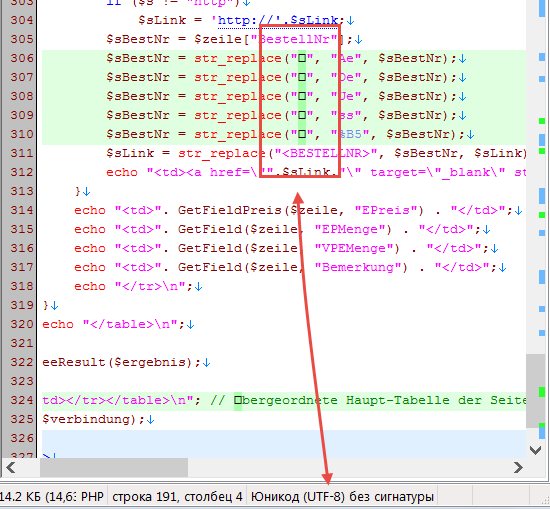Viewport: 550px width, 509px height.
Task: Click line number 312 in the gutter
Action: coord(22,172)
